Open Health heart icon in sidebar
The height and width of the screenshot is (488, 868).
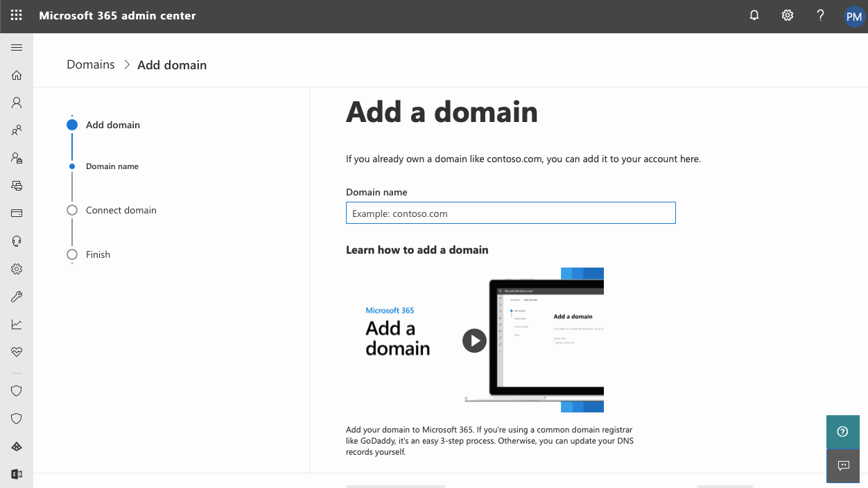click(x=17, y=352)
